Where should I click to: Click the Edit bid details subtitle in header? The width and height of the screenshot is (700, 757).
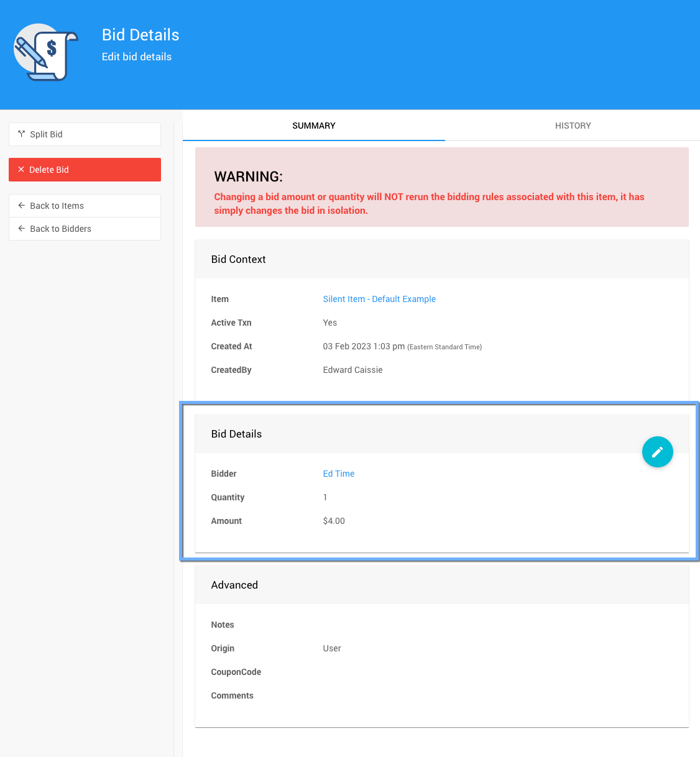137,57
